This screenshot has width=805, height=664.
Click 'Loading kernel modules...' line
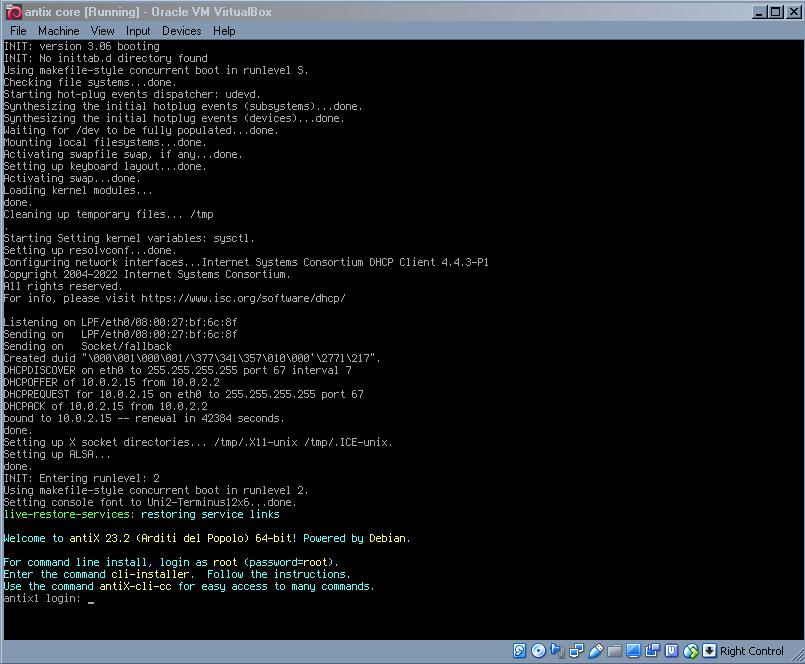78,190
